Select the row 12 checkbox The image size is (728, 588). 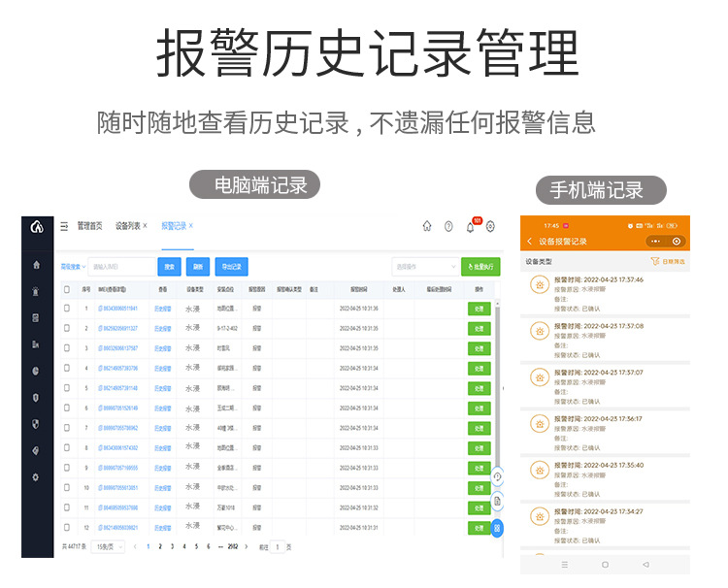click(67, 528)
